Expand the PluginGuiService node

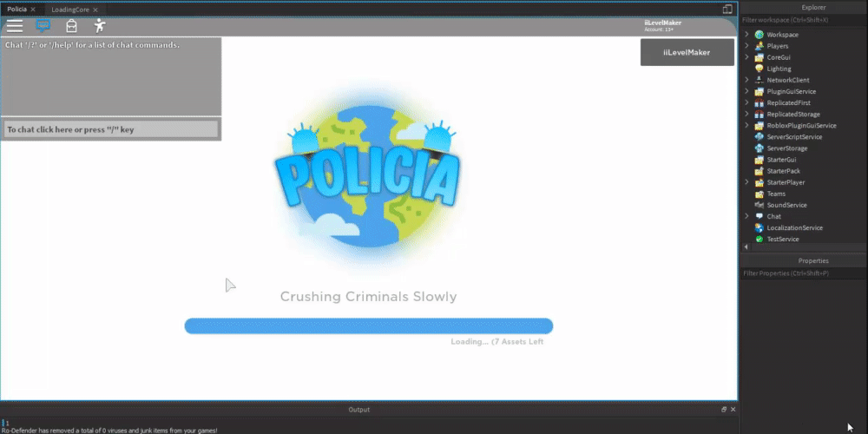[x=746, y=91]
